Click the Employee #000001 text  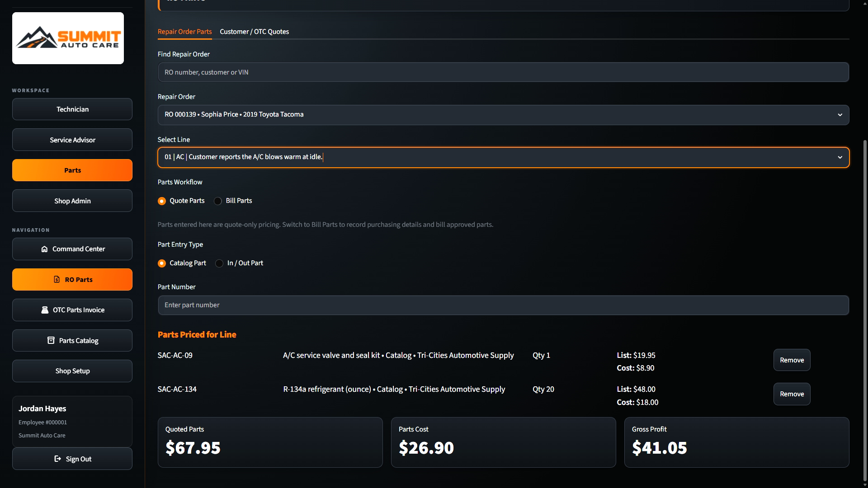pos(42,422)
